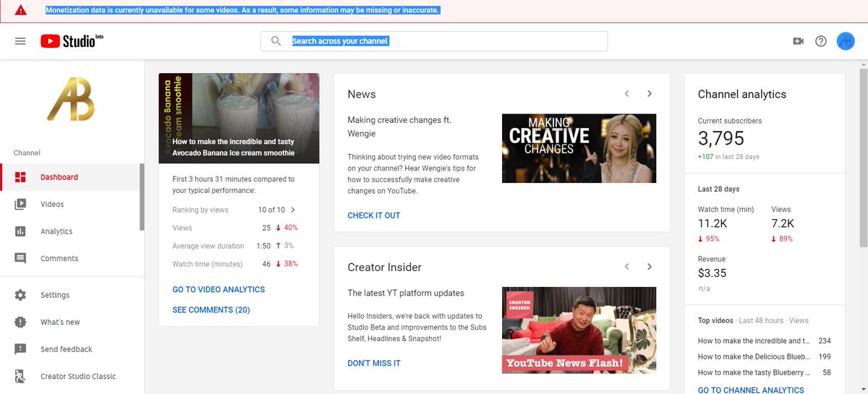The image size is (868, 394).
Task: Open the account avatar menu
Action: 846,41
